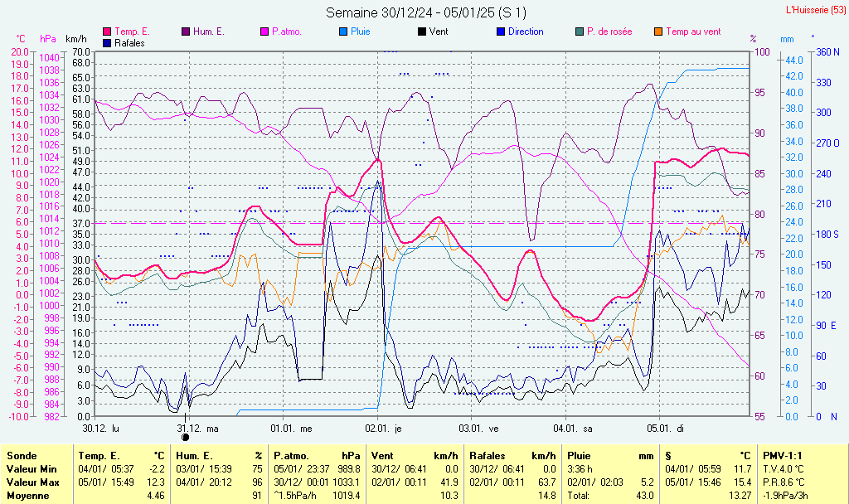Screen dimensions: 849x504
Task: Click the average temperature value "4.46"
Action: click(155, 496)
